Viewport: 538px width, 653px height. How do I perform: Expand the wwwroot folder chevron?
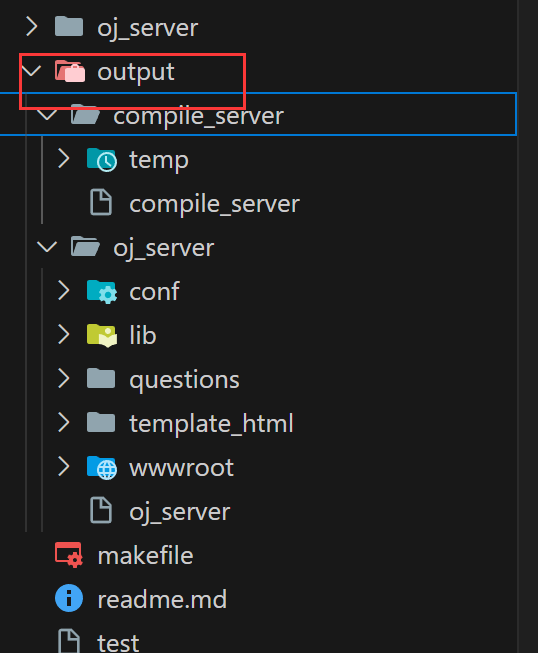pos(64,466)
